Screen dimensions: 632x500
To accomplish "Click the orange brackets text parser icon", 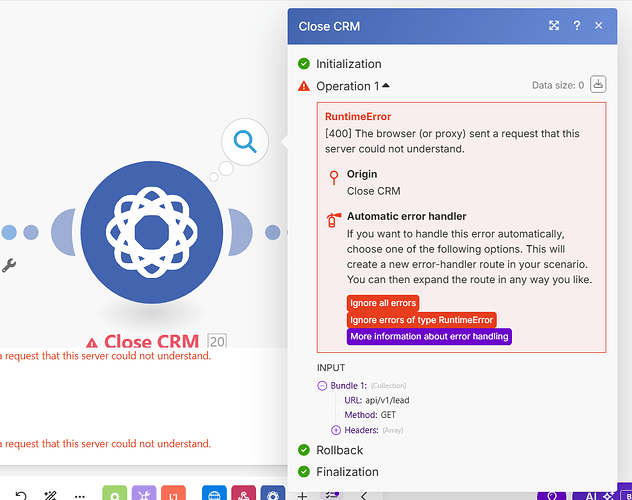I will point(173,493).
